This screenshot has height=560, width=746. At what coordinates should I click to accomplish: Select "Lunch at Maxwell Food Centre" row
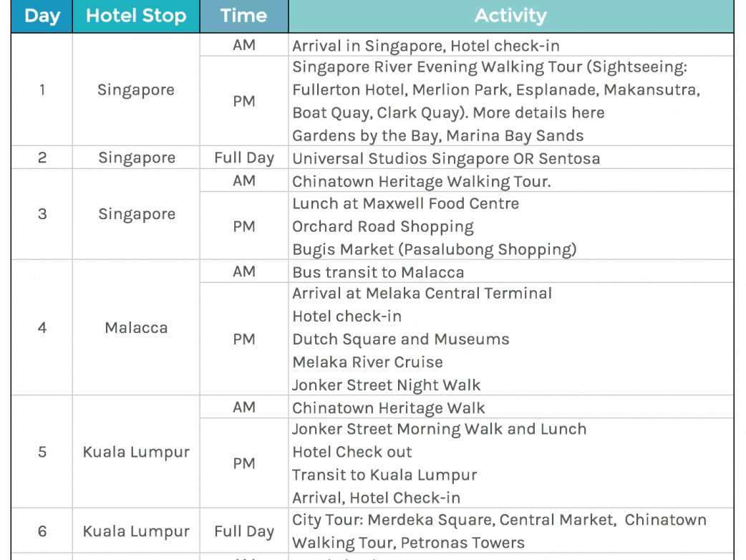pos(406,203)
